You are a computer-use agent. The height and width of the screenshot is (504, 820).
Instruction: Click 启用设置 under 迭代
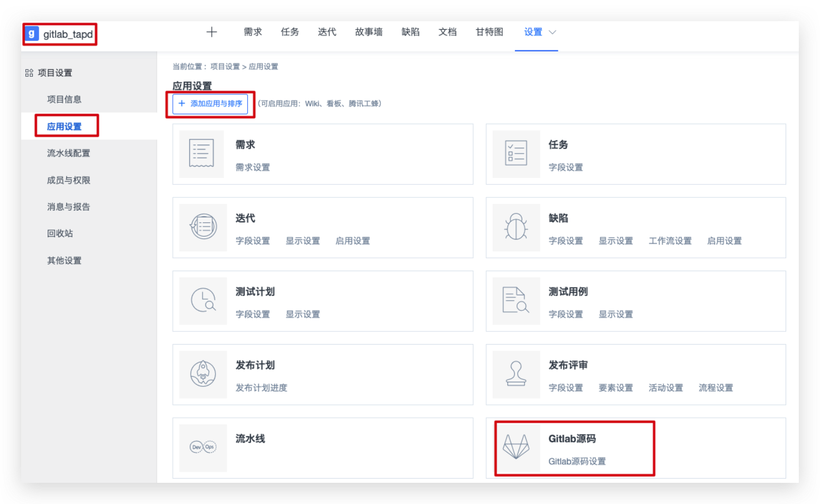pos(353,241)
